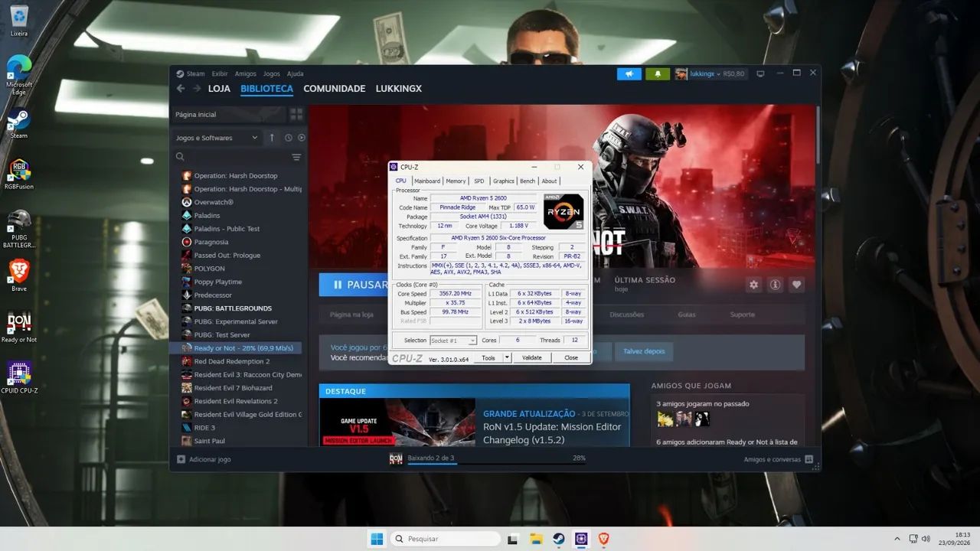Click the CPU-Z Validate button
The height and width of the screenshot is (551, 980).
tap(531, 357)
